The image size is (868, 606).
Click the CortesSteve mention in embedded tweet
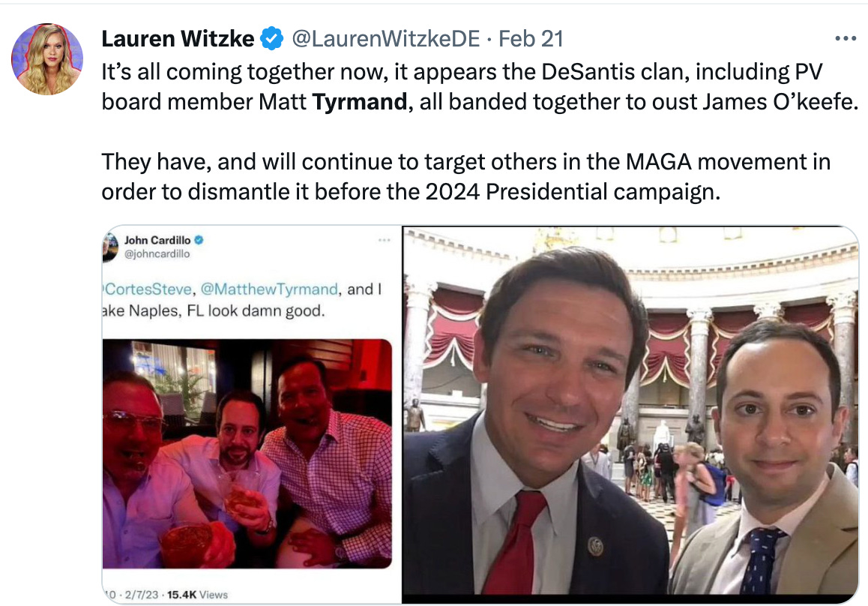[x=148, y=289]
